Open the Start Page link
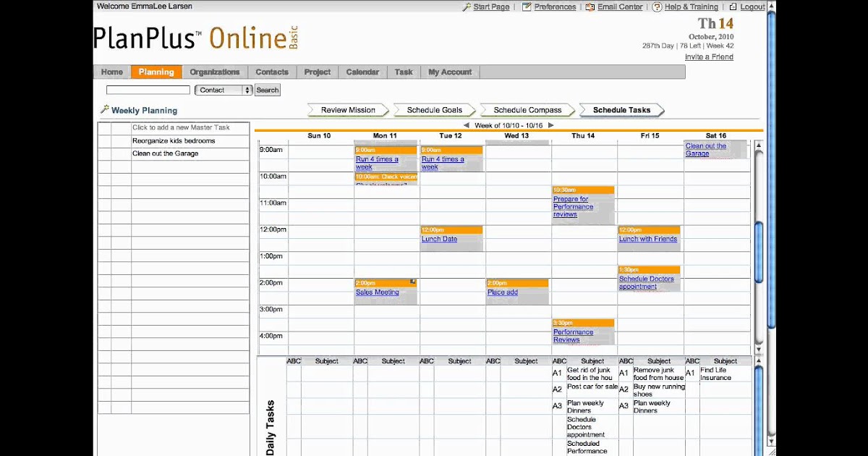Image resolution: width=868 pixels, height=456 pixels. click(x=492, y=7)
